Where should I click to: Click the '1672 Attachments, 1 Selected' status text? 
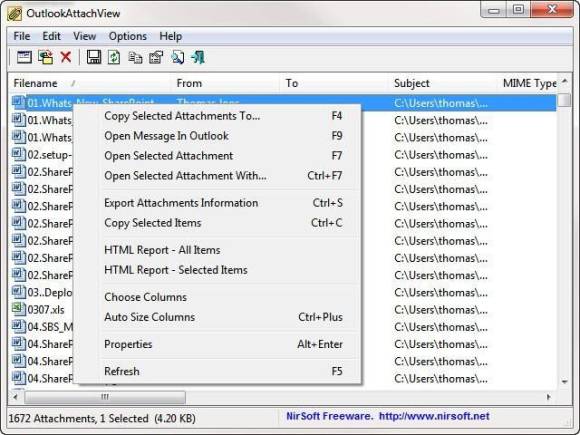pyautogui.click(x=78, y=418)
